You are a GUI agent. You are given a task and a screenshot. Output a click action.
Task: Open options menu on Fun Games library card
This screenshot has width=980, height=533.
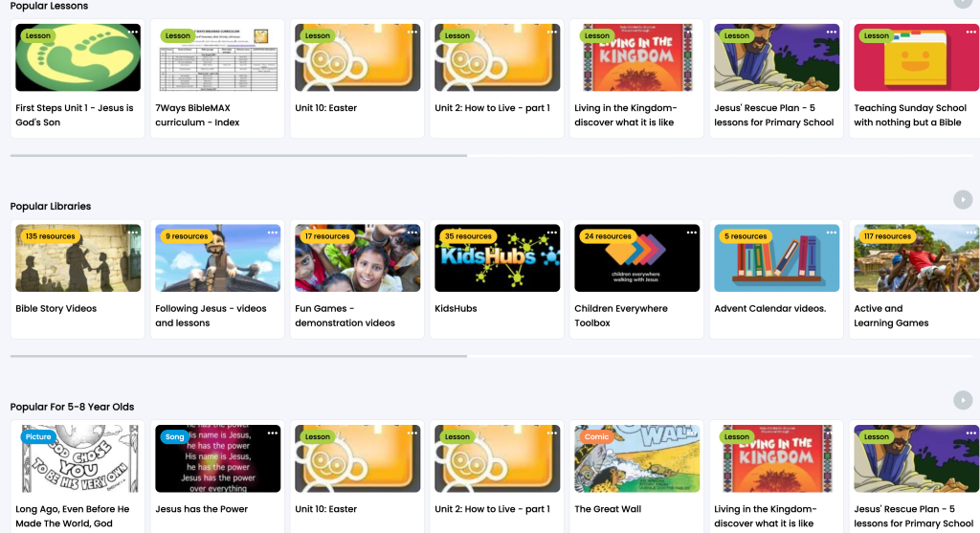coord(412,233)
